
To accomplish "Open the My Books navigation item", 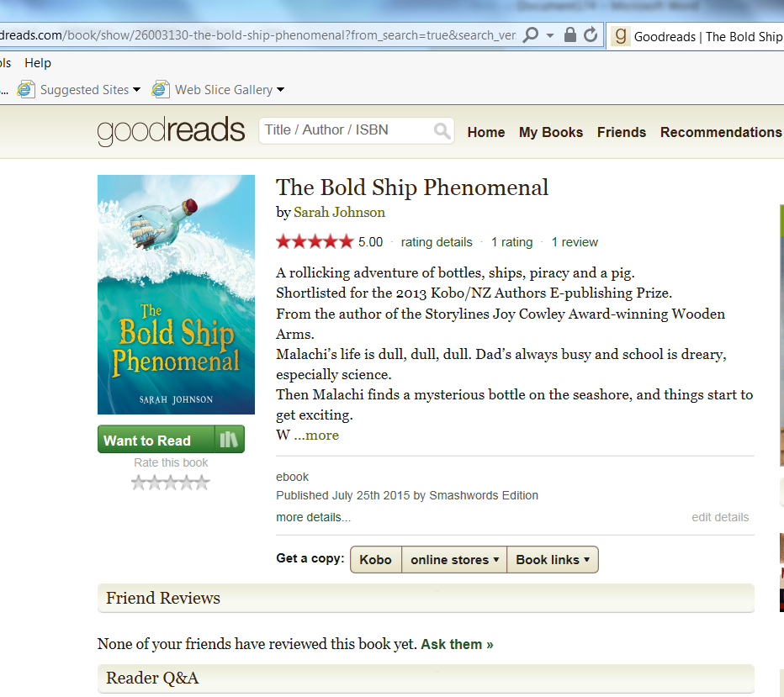I will [550, 132].
